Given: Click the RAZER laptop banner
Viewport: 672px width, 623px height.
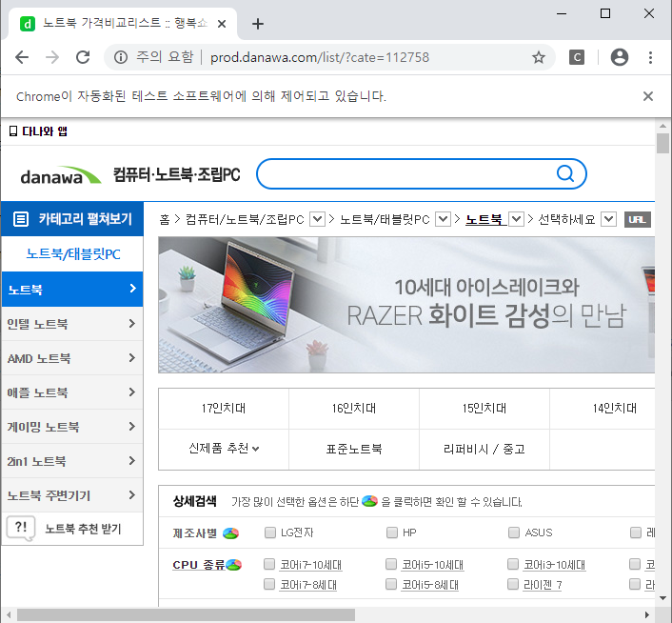Looking at the screenshot, I should click(x=406, y=305).
